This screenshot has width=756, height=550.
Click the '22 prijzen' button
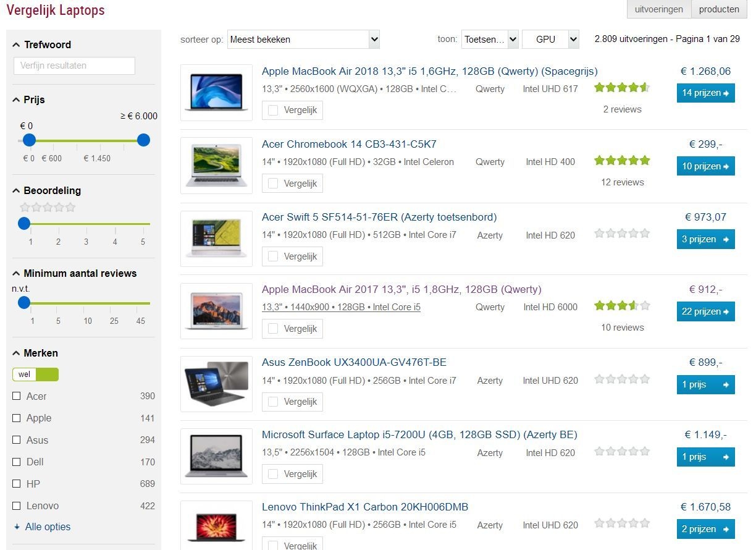click(x=706, y=311)
